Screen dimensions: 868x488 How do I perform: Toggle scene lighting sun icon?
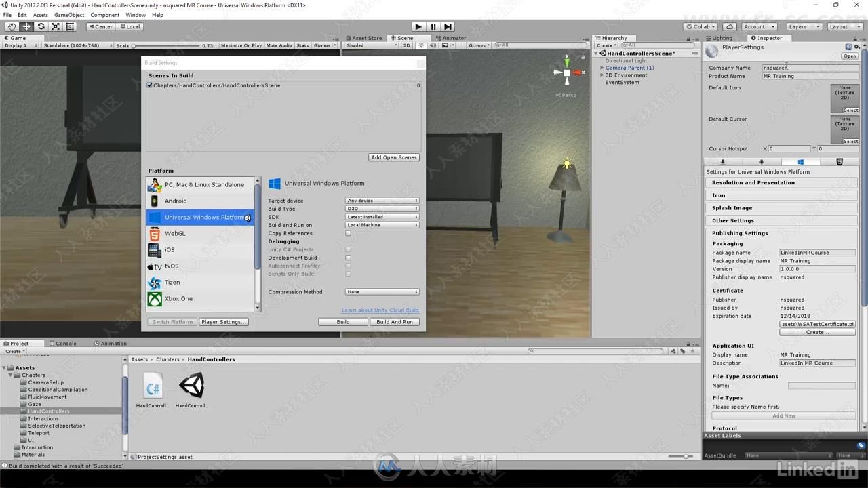coord(421,45)
